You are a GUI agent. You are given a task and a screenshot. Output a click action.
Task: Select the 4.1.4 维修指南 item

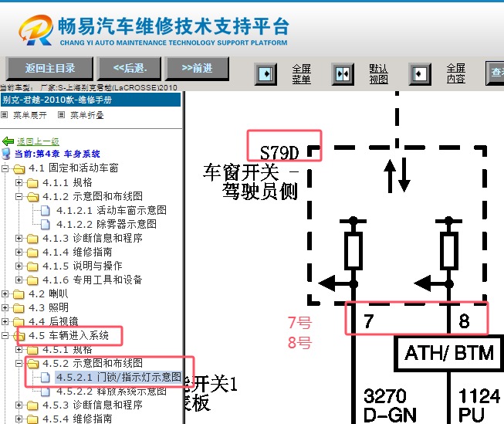77,252
